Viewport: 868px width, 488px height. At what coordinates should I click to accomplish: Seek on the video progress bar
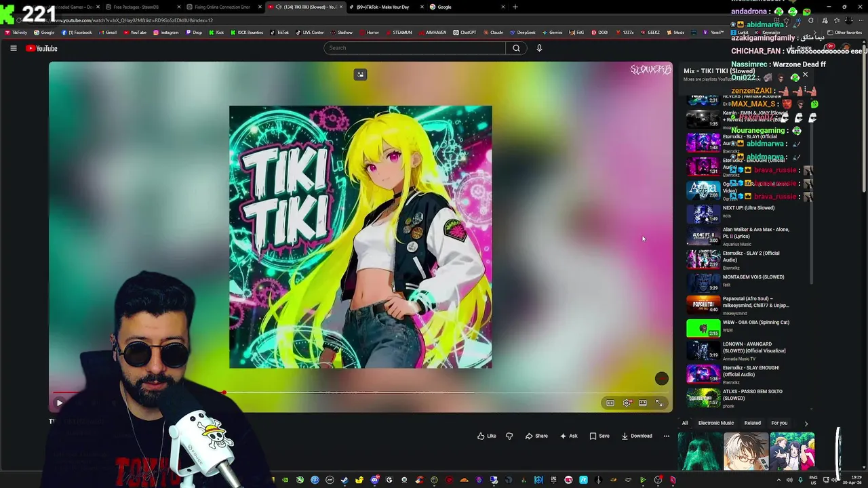pyautogui.click(x=360, y=392)
